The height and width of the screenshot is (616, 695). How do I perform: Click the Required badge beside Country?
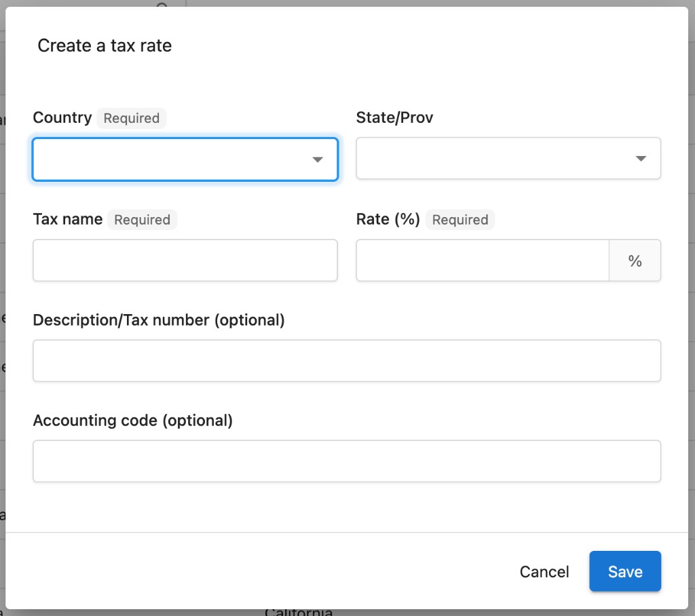pyautogui.click(x=132, y=118)
